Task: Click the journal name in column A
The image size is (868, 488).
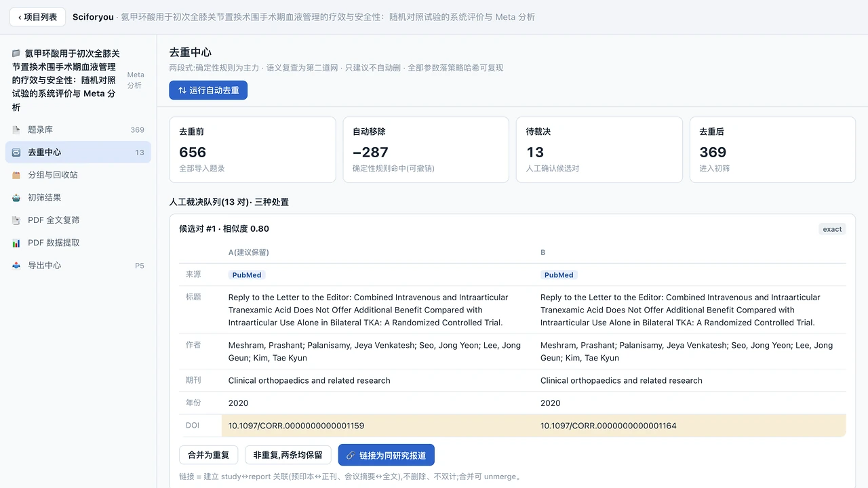Action: 309,380
